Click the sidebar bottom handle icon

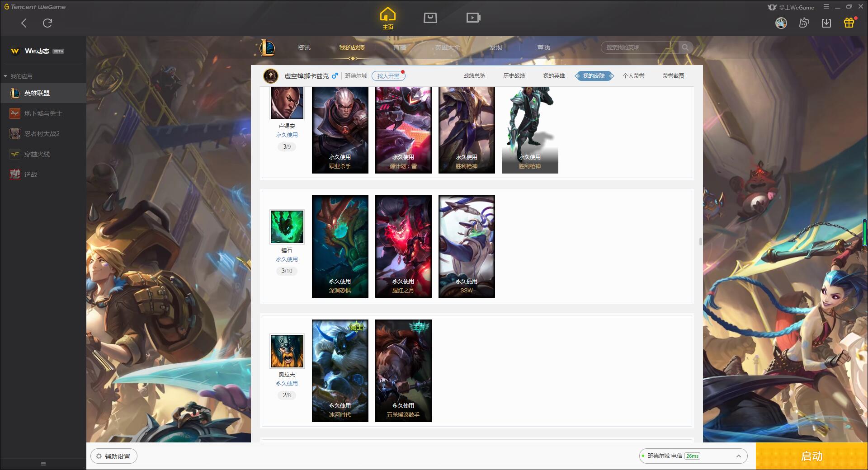pyautogui.click(x=43, y=464)
